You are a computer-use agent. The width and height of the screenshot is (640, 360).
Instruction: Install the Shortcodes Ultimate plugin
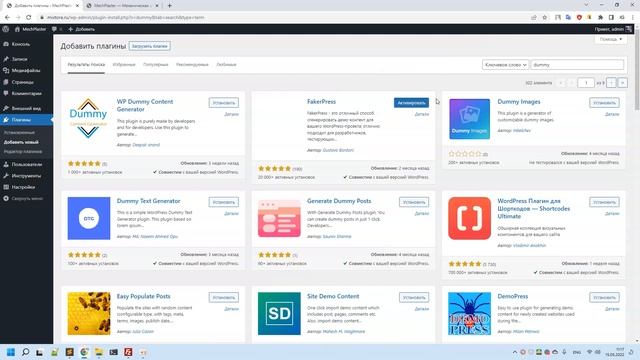coord(604,202)
